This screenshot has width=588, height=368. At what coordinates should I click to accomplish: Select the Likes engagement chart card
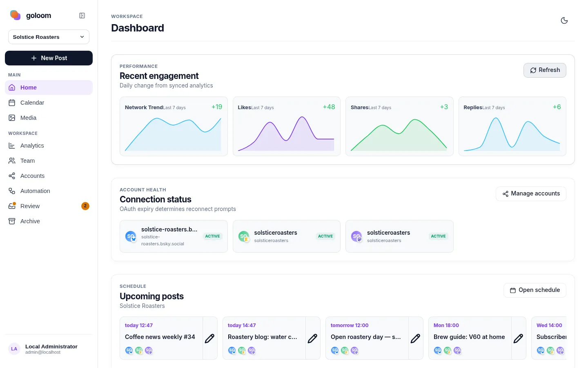pyautogui.click(x=287, y=126)
